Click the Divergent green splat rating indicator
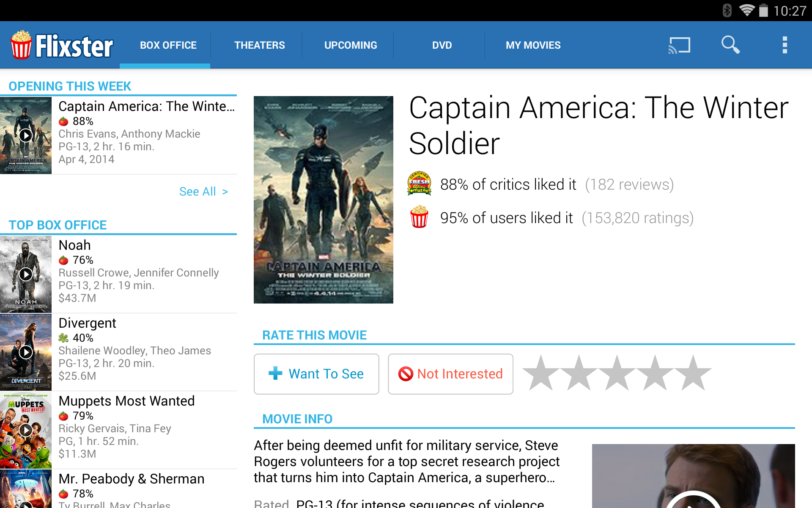 64,338
